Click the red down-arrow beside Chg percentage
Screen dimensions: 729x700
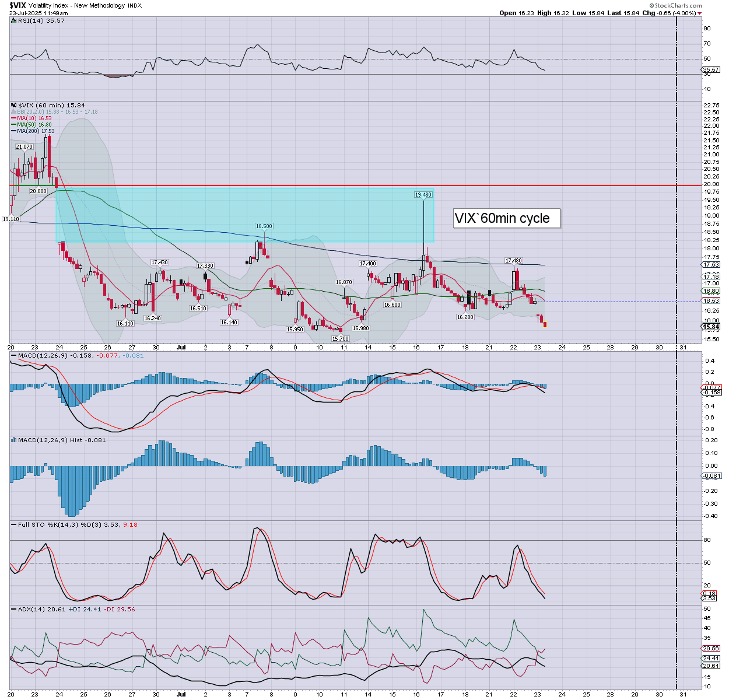click(x=699, y=13)
